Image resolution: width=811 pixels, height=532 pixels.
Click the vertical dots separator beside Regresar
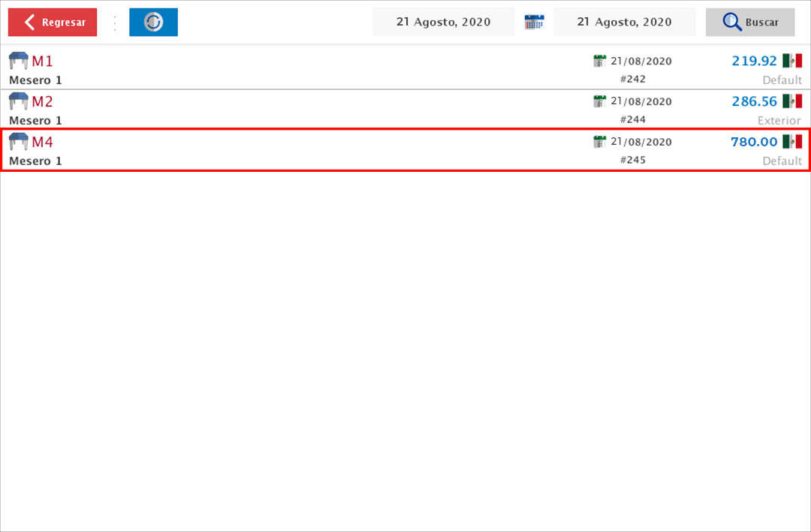click(115, 23)
